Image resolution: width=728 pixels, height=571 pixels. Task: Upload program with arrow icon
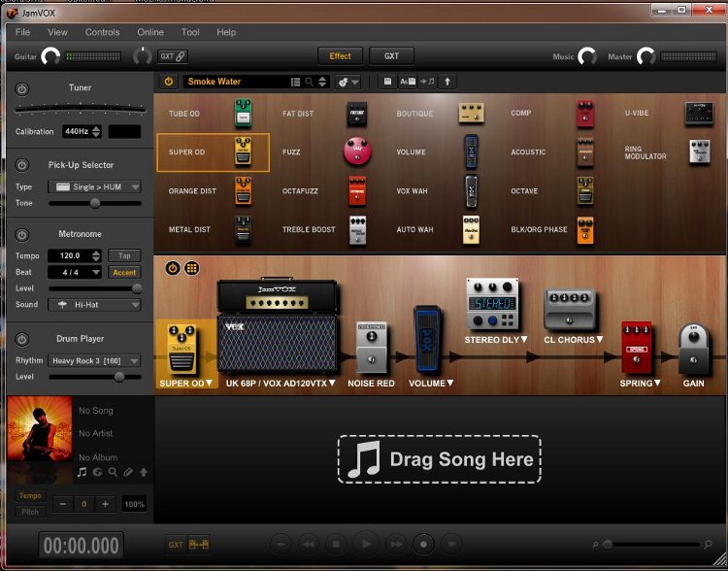(447, 82)
